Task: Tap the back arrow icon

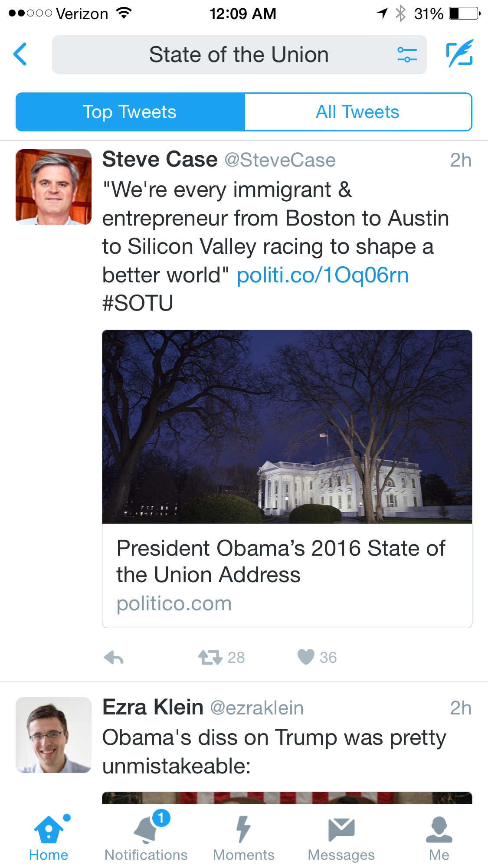Action: click(20, 54)
